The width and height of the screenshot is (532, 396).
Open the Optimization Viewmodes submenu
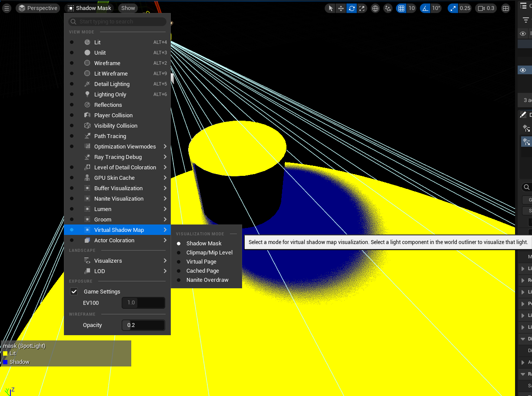click(125, 147)
